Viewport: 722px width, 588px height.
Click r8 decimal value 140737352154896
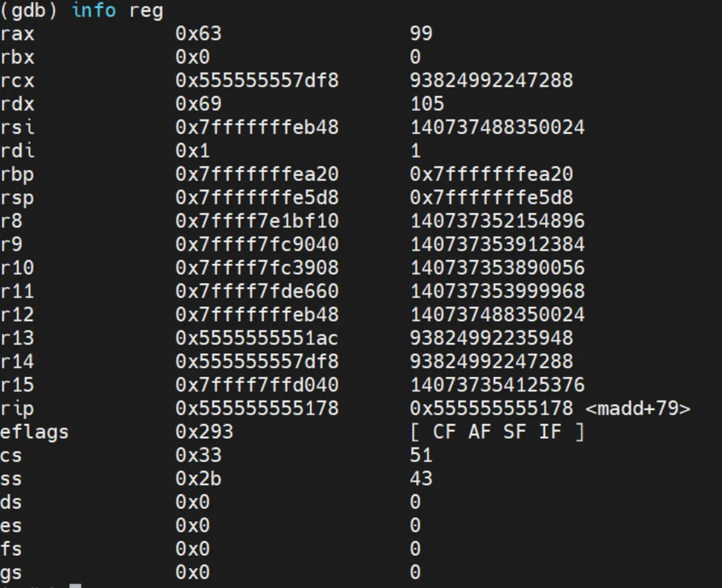click(497, 221)
